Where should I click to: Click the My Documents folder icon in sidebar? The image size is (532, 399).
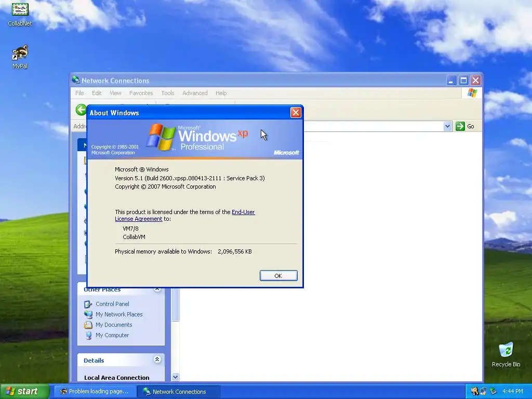(88, 325)
